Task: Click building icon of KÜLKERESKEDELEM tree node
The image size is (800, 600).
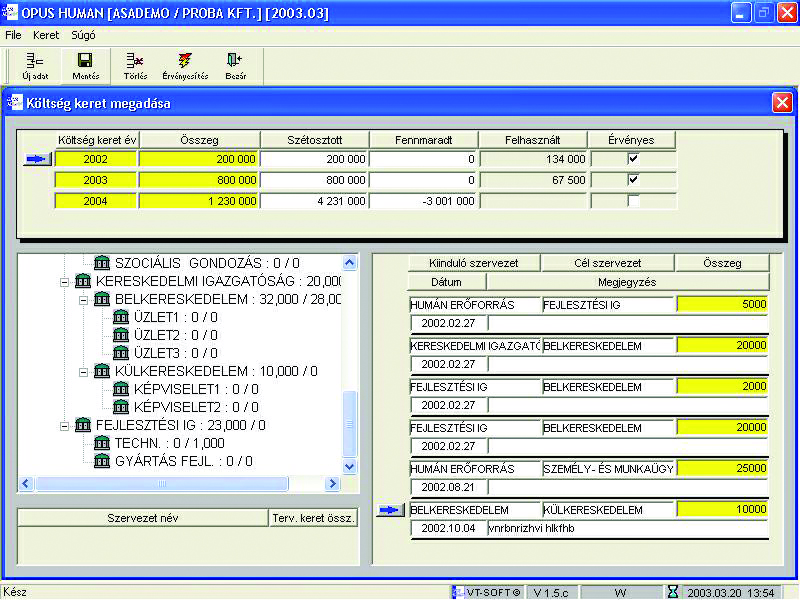Action: coord(102,371)
